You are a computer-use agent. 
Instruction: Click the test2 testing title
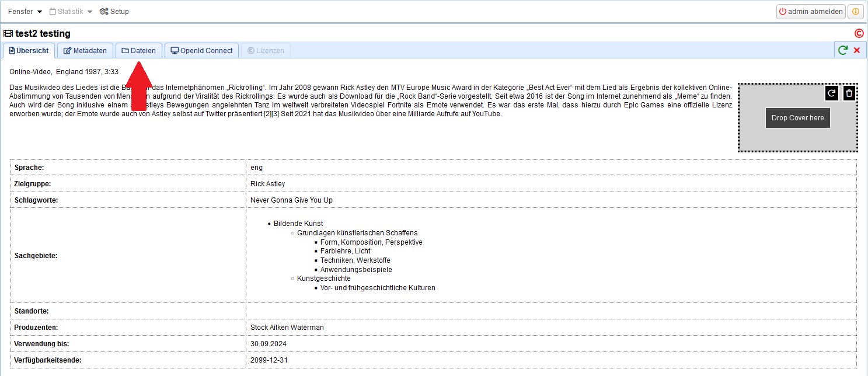[x=43, y=34]
